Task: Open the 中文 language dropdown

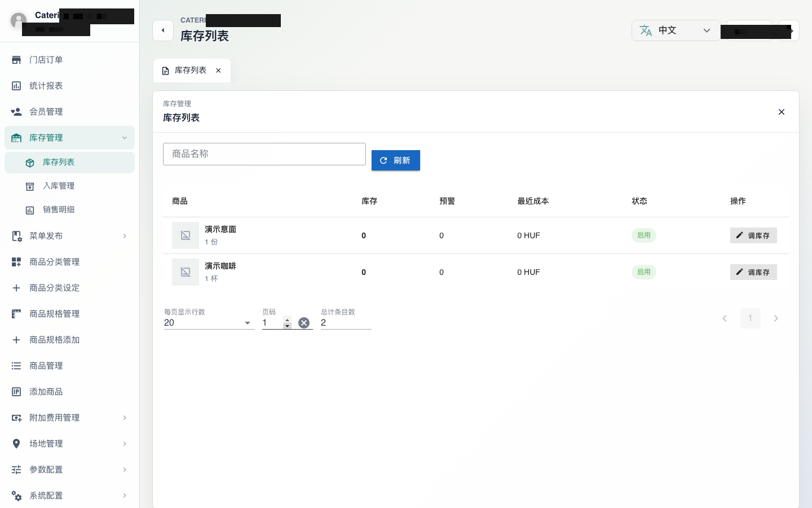Action: pyautogui.click(x=676, y=30)
